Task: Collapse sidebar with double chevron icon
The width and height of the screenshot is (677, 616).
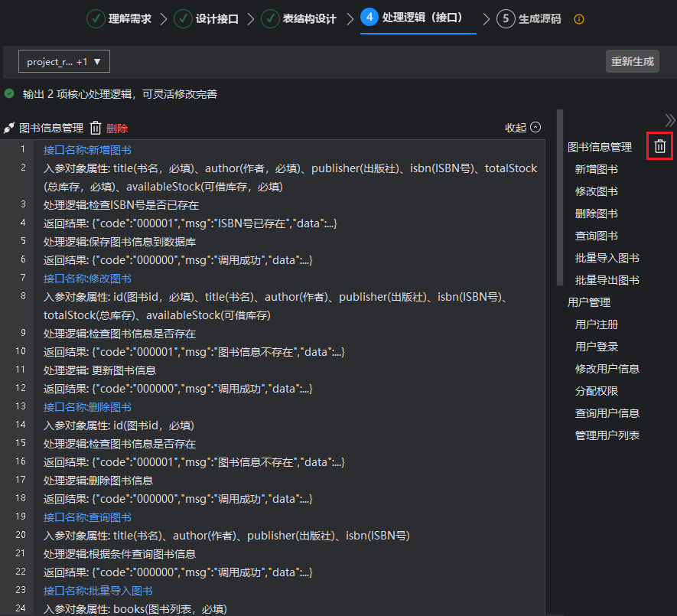Action: [x=670, y=120]
